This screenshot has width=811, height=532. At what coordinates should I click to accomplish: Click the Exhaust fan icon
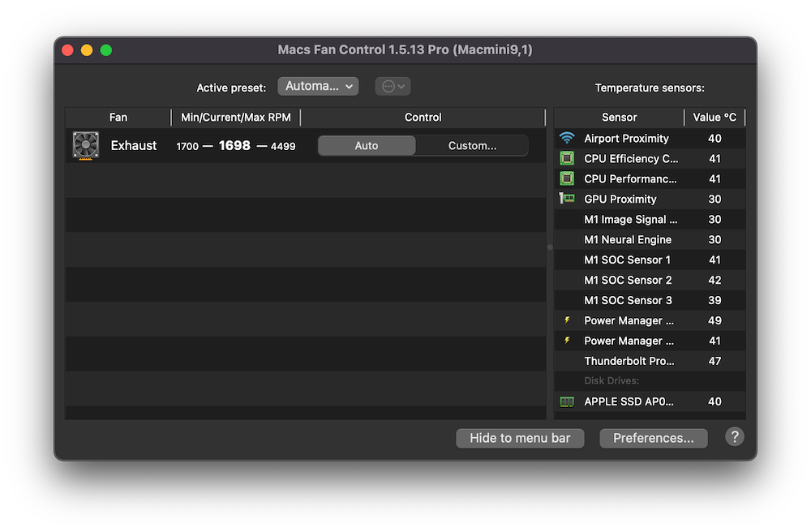click(x=84, y=145)
